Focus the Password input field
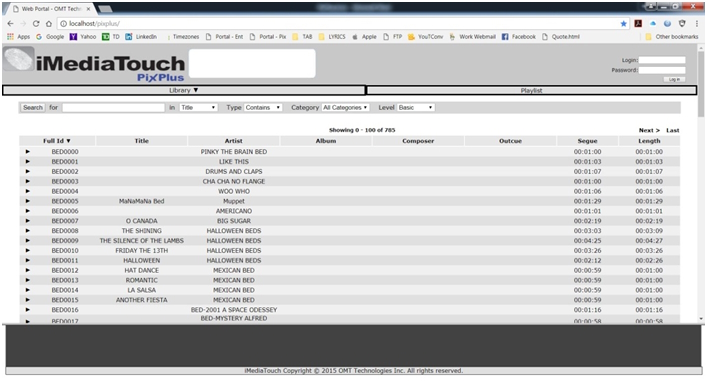 point(662,70)
